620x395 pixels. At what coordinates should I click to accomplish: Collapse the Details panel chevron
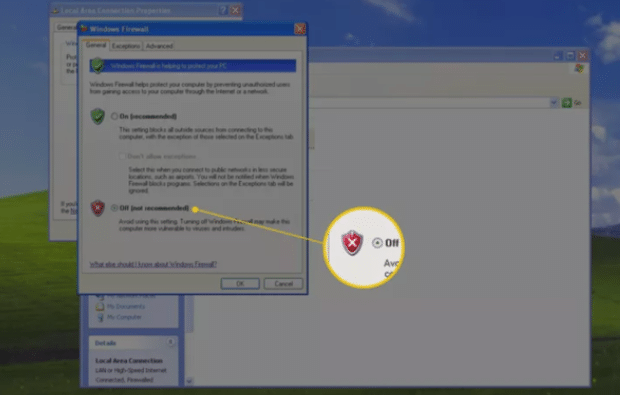(170, 342)
